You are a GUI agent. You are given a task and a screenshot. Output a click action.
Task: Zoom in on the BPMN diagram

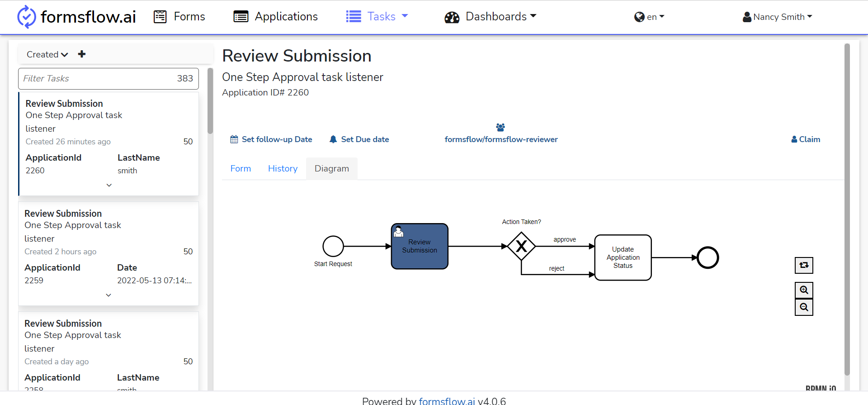[804, 290]
